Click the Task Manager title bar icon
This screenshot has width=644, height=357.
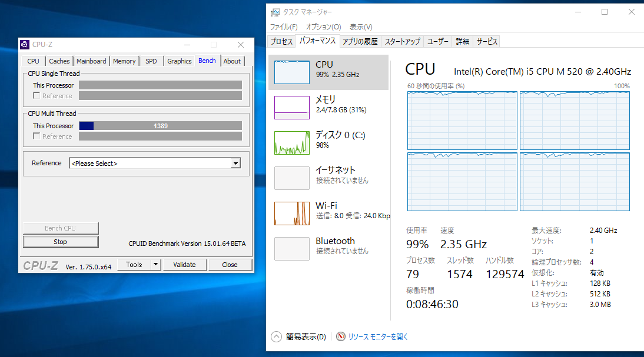(275, 12)
